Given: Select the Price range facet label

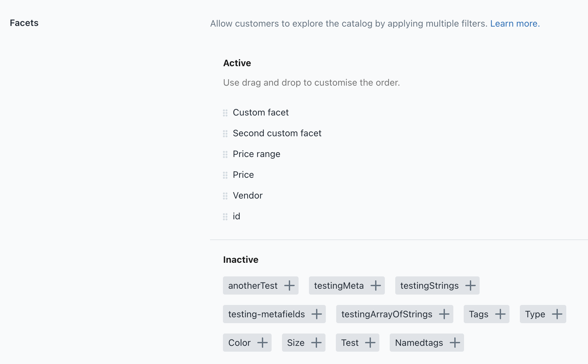Looking at the screenshot, I should point(256,154).
